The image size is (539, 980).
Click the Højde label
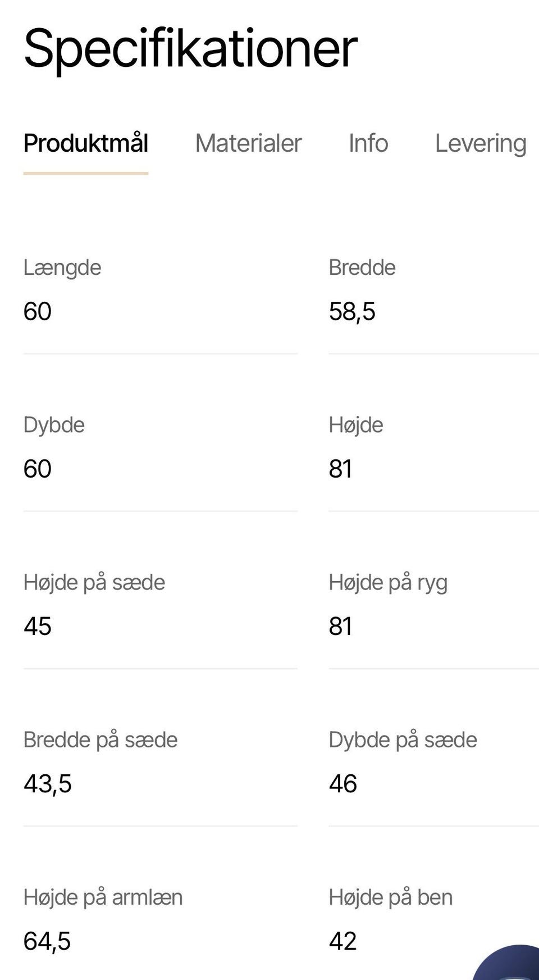(356, 425)
